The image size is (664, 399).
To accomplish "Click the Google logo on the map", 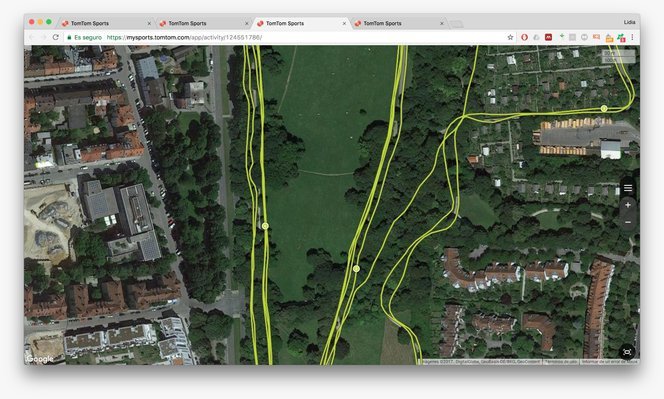I will 40,359.
